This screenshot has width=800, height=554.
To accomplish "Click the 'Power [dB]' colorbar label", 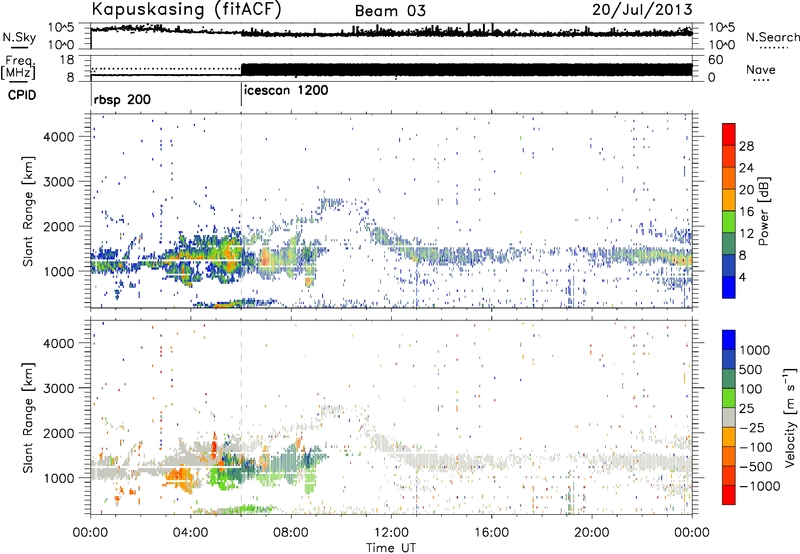I will coord(763,211).
